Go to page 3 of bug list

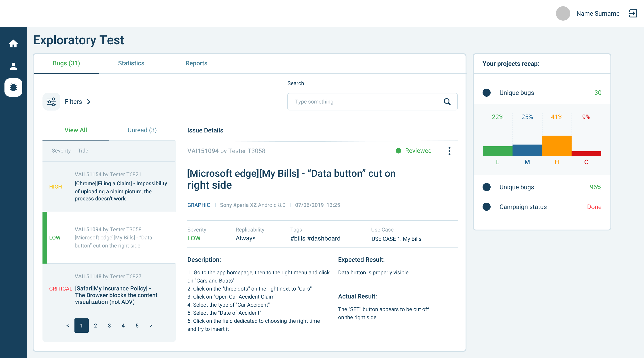(x=109, y=326)
